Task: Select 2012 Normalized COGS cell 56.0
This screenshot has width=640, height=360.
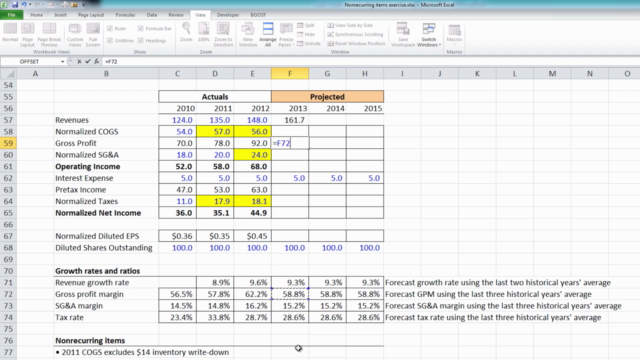Action: tap(252, 131)
